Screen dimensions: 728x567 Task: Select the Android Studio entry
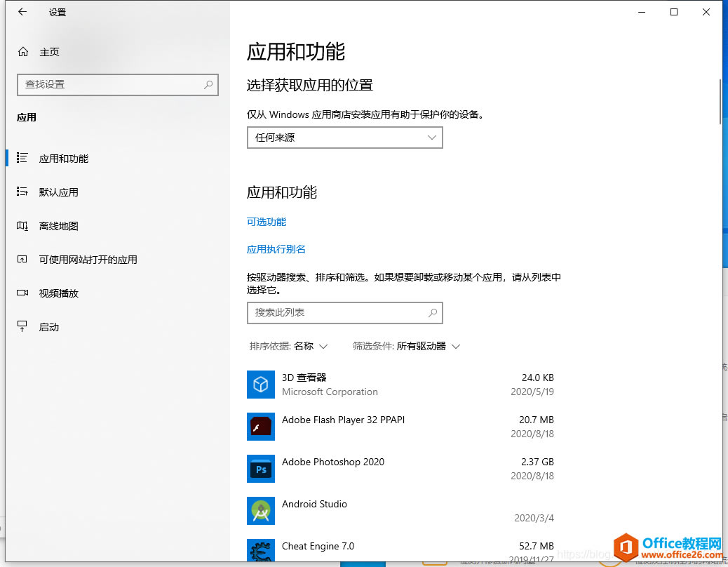click(314, 504)
